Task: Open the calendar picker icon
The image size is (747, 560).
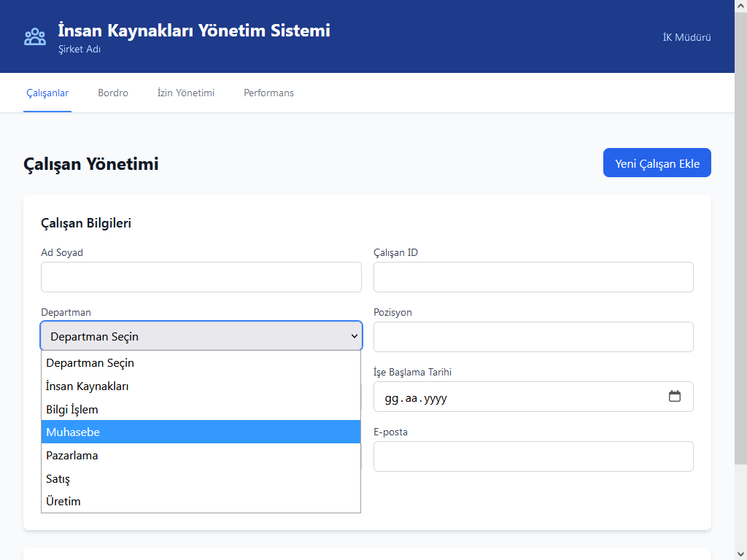Action: point(674,396)
